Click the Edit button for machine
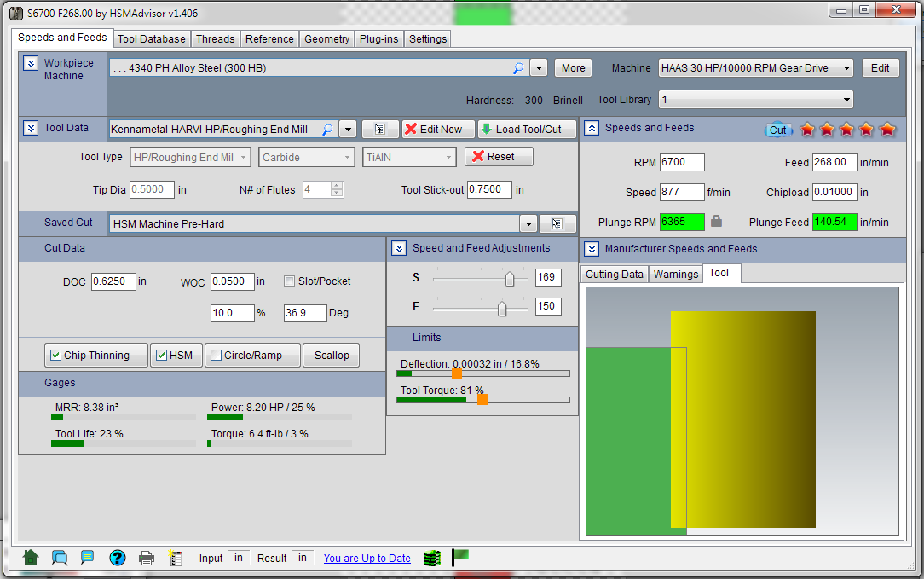Image resolution: width=924 pixels, height=579 pixels. (881, 68)
